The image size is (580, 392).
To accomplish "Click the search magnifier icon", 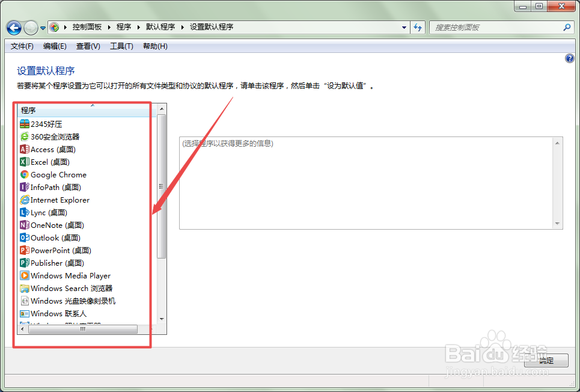I will coord(567,27).
